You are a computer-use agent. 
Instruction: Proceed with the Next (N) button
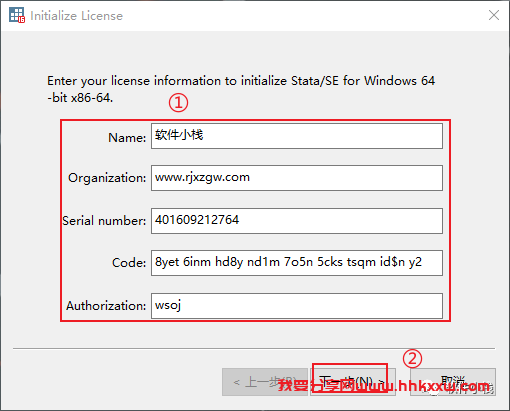coord(353,382)
